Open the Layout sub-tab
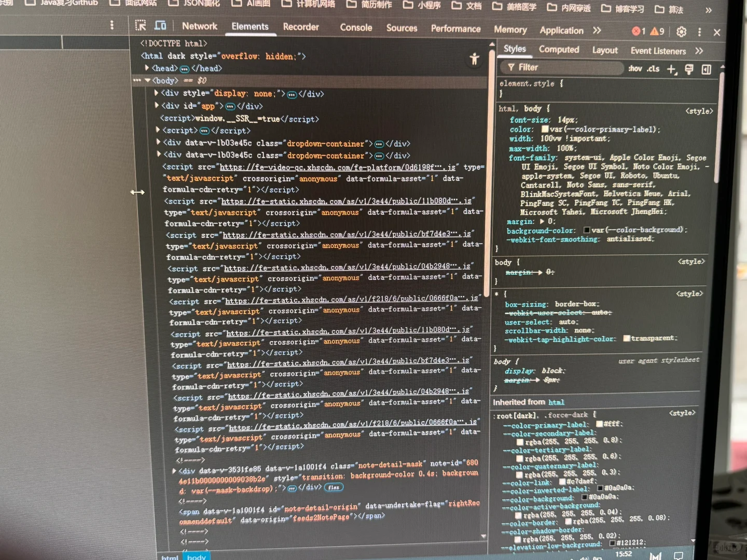Screen dimensions: 747x560 (605, 50)
